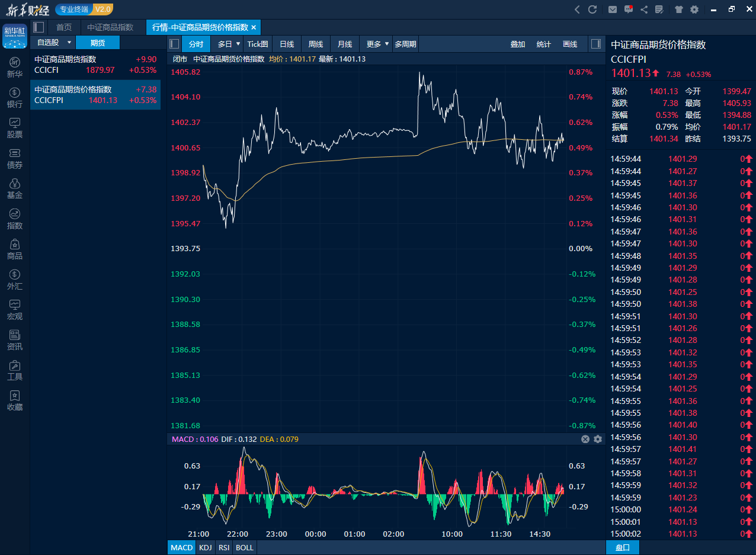
Task: Go back with the left arrow icon
Action: point(578,9)
